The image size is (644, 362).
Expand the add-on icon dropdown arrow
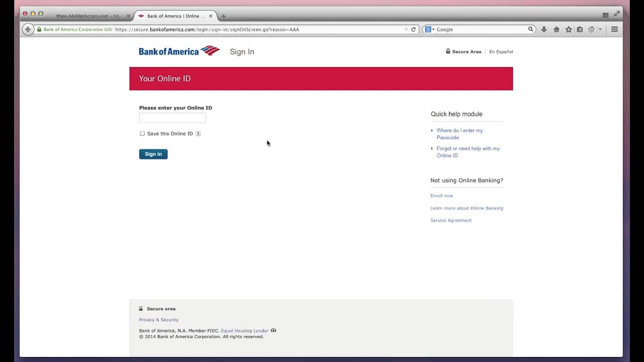[x=600, y=30]
